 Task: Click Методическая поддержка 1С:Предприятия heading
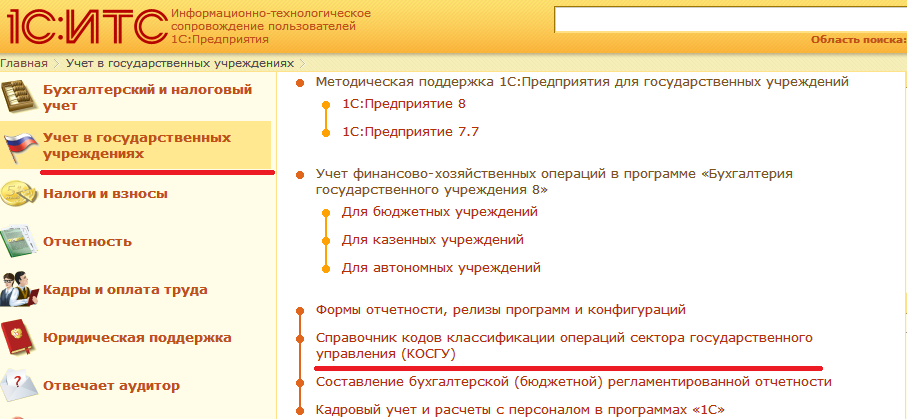coord(582,82)
